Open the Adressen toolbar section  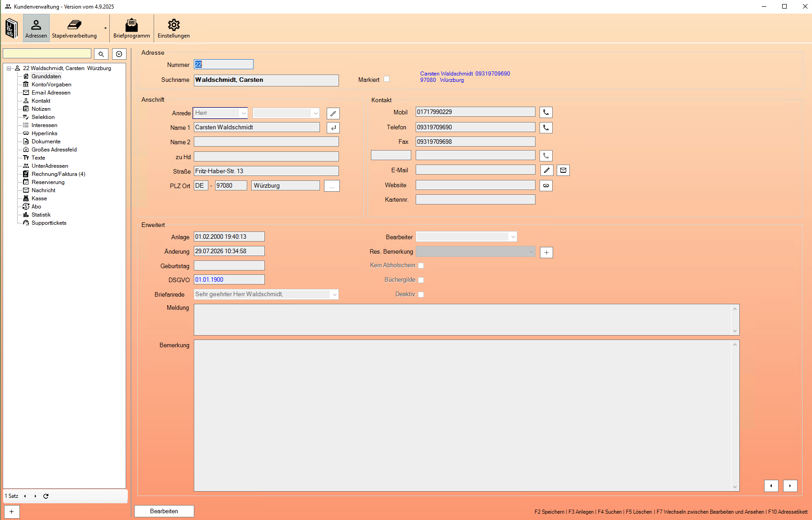[x=36, y=28]
